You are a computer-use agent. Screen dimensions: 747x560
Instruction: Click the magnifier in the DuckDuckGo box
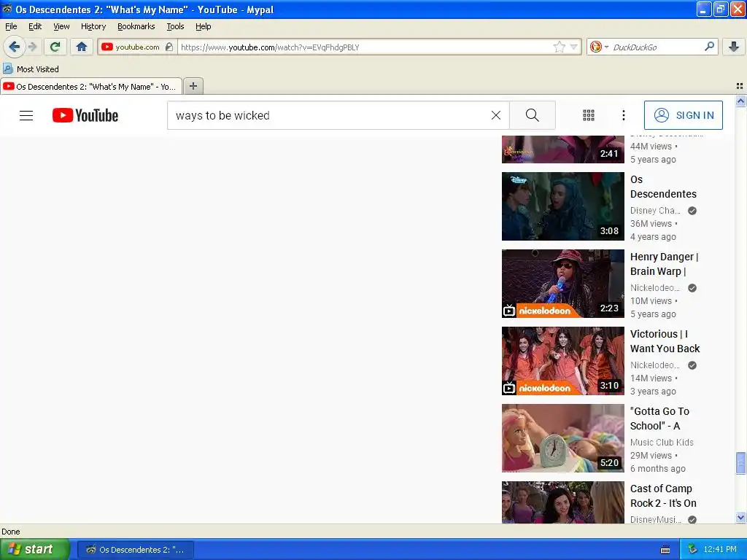[709, 47]
